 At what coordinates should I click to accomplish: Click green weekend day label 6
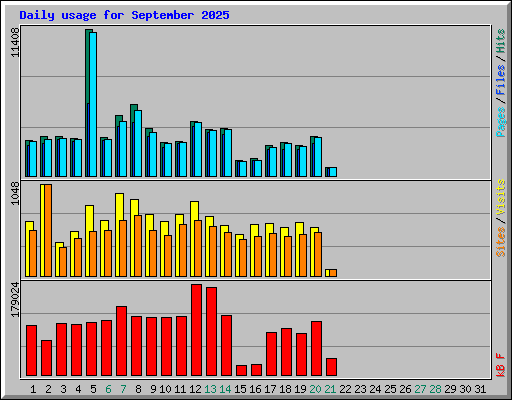[108, 389]
